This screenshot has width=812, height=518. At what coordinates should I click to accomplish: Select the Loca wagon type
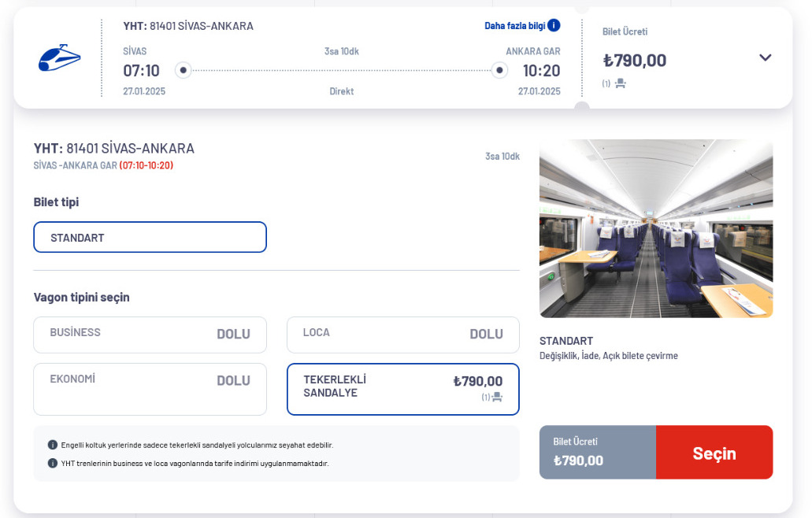402,335
